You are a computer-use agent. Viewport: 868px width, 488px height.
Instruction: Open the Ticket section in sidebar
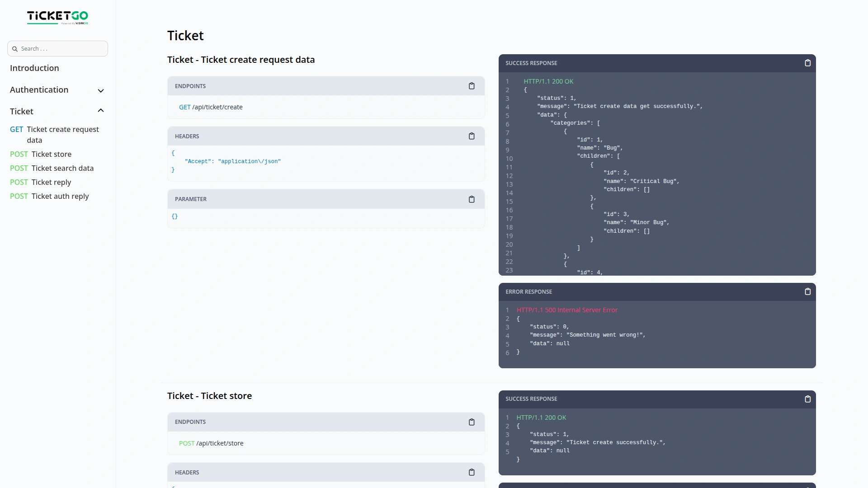click(x=21, y=112)
